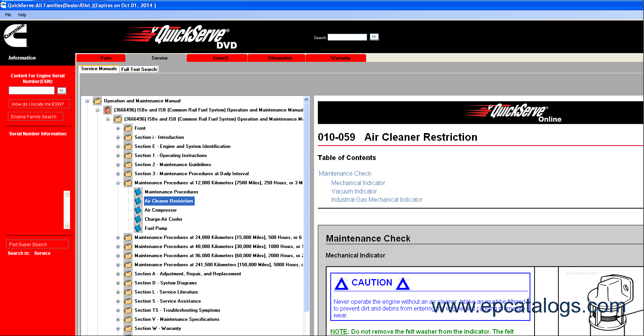
Task: Click the Maintenance Procedures document icon
Action: pos(138,192)
